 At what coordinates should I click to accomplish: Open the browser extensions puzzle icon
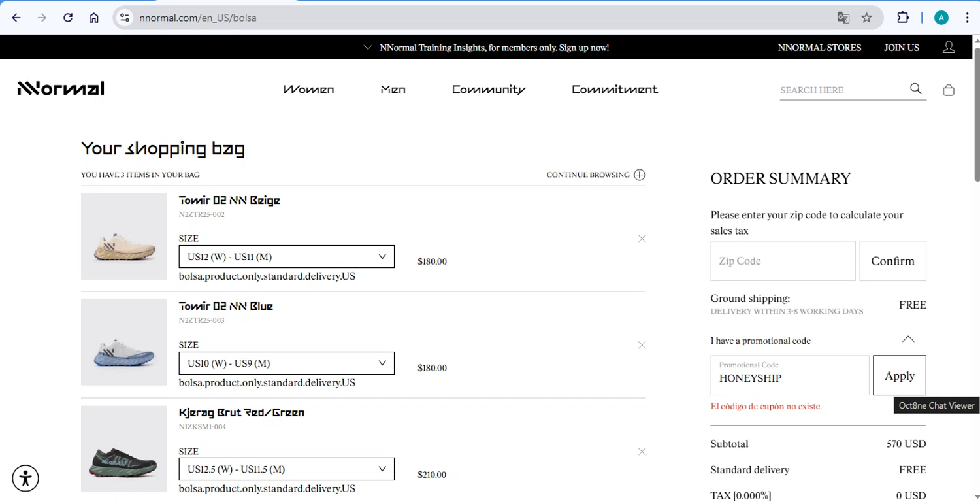903,18
